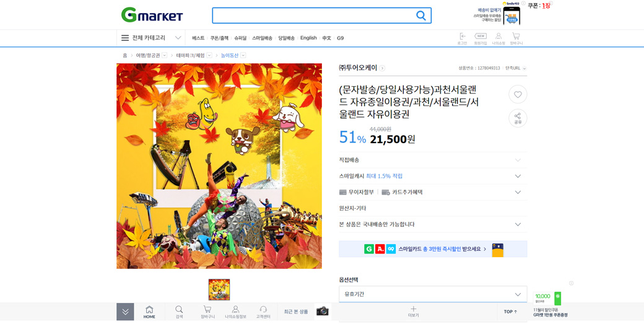Open the 베스트 menu item
Viewport: 644px width, 324px height.
[x=198, y=38]
